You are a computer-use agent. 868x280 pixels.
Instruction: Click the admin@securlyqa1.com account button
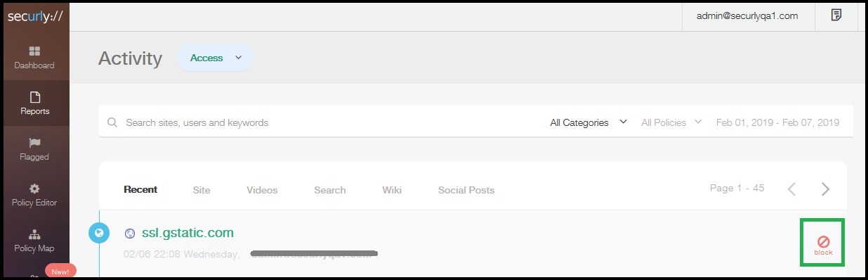point(747,15)
